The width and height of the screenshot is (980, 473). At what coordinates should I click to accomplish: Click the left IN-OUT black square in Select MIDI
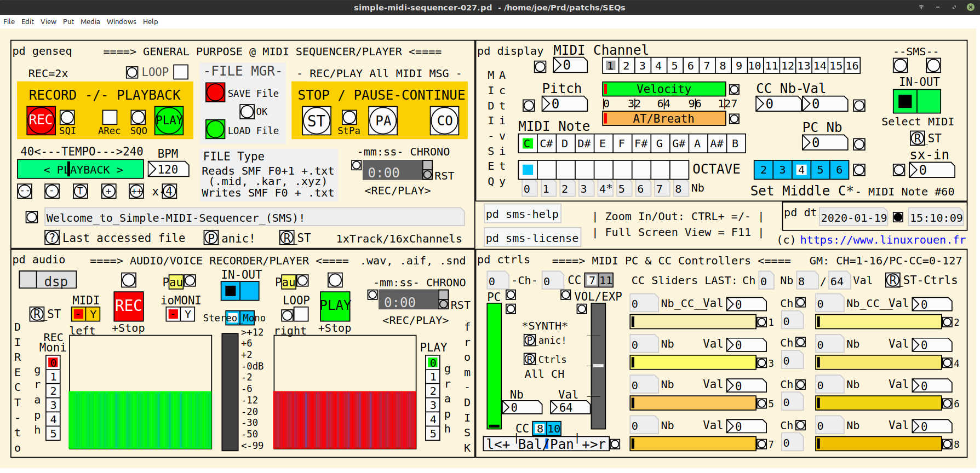point(905,101)
